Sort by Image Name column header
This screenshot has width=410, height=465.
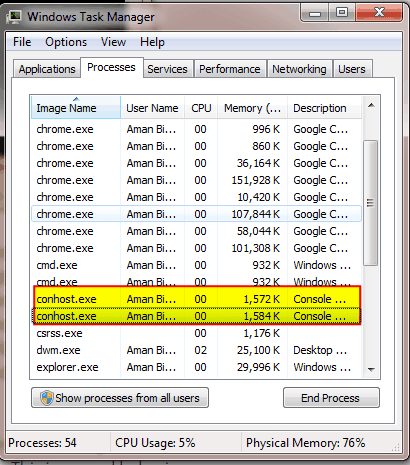click(x=76, y=108)
